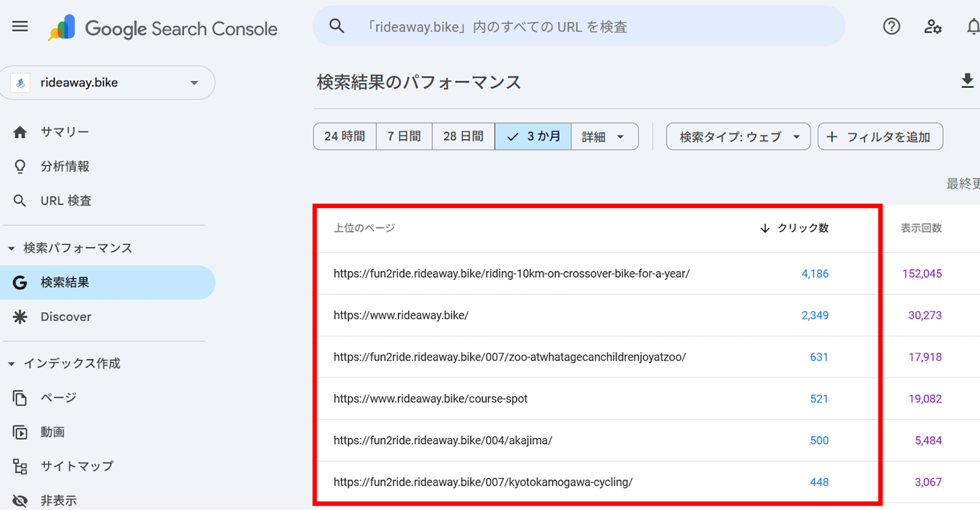Select the 24 時間 date range
The width and height of the screenshot is (980, 510).
pos(344,137)
